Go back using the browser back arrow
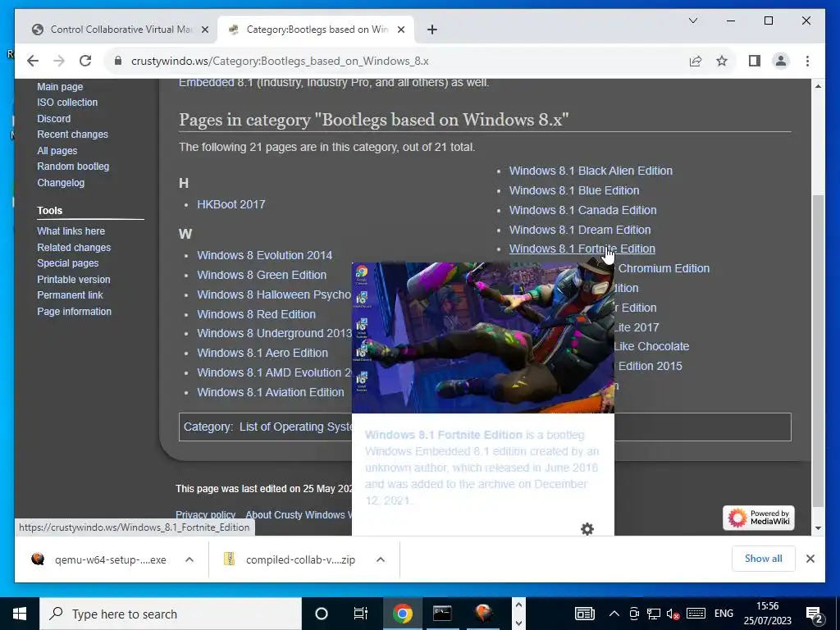The image size is (840, 630). 33,61
